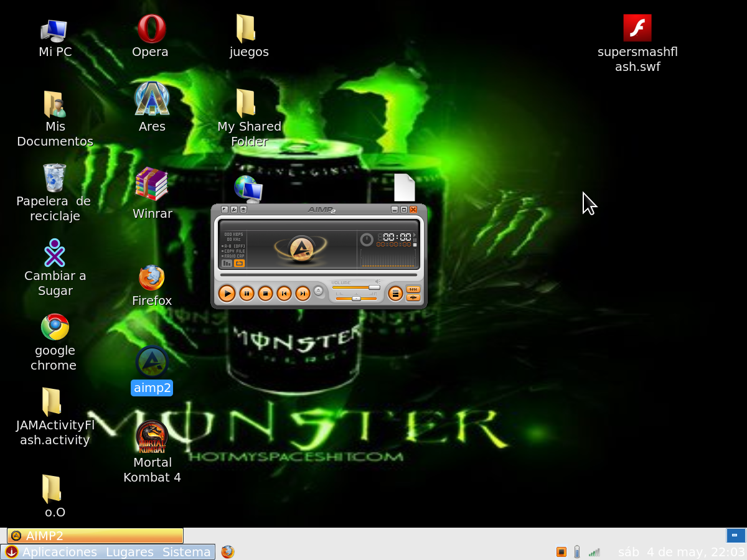Screen dimensions: 747x560
Task: Open Mi PC desktop icon
Action: coord(55,39)
